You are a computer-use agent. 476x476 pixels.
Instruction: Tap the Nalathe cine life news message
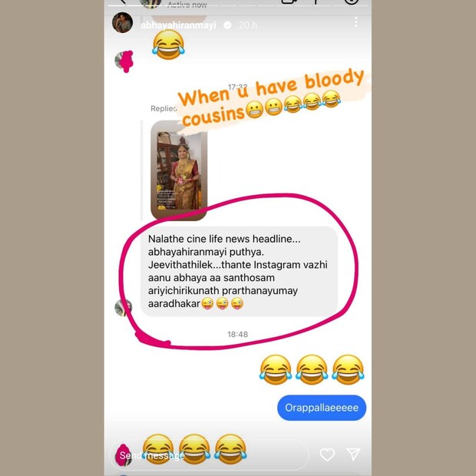pos(239,271)
